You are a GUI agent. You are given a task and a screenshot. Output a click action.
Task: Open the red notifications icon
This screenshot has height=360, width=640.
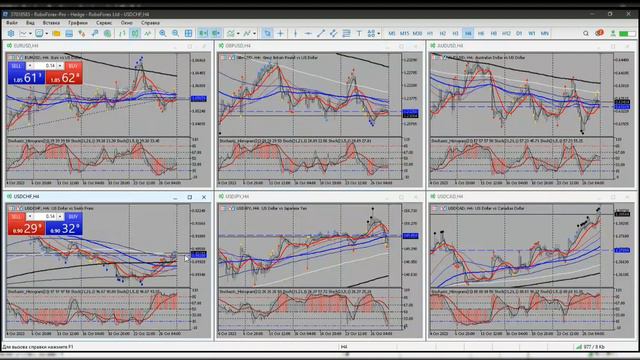(x=599, y=33)
